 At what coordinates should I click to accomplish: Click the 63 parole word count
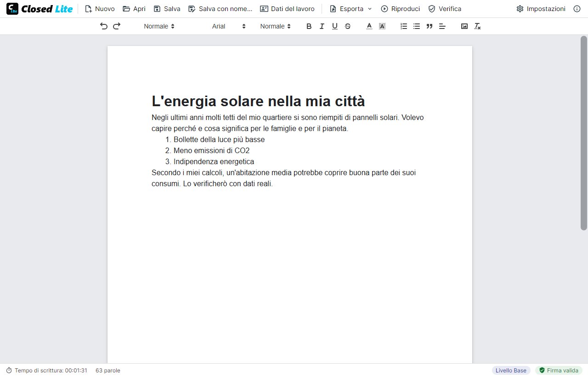(x=108, y=370)
